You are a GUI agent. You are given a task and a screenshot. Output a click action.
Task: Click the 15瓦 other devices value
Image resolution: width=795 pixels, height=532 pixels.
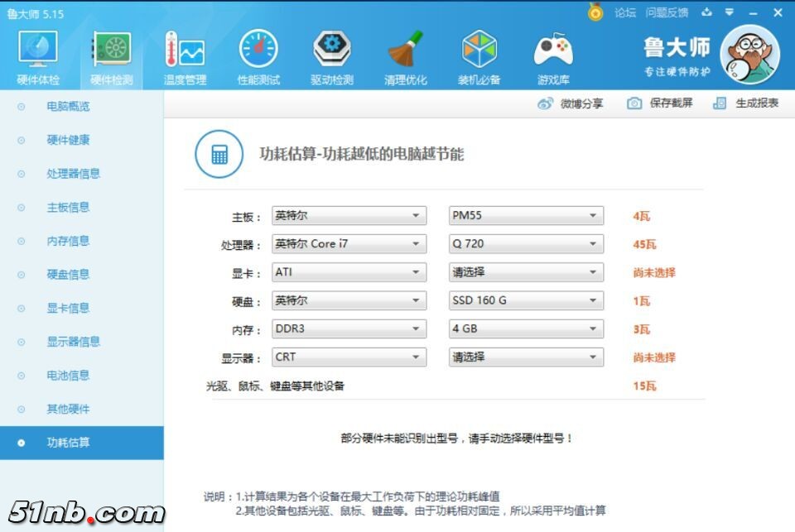(x=644, y=386)
